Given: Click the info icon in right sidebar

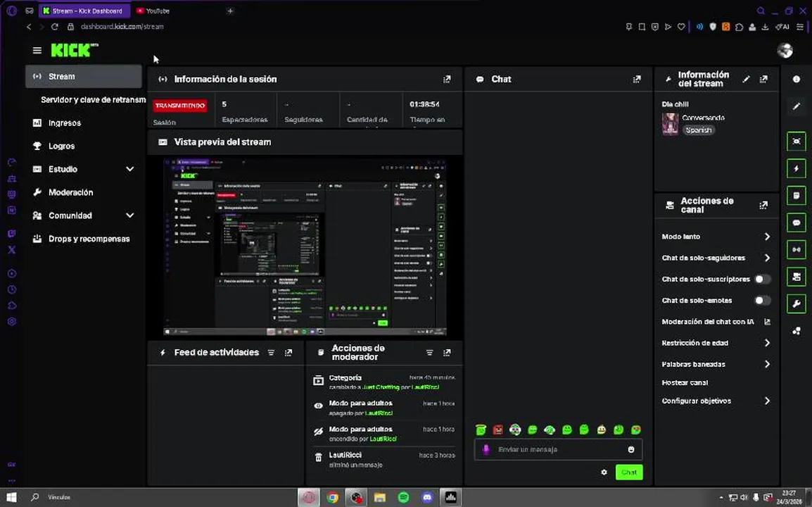Looking at the screenshot, I should pyautogui.click(x=797, y=80).
